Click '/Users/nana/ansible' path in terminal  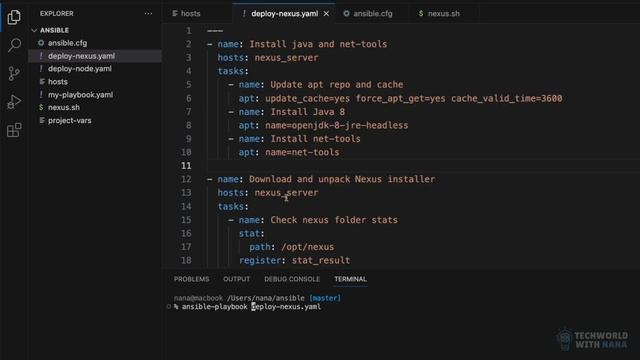pos(266,298)
